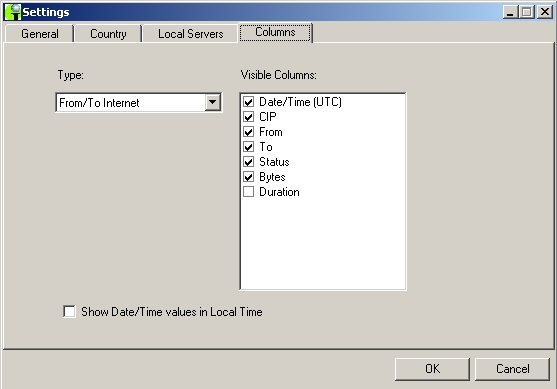Toggle the From column checkbox
557x389 pixels.
tap(248, 132)
